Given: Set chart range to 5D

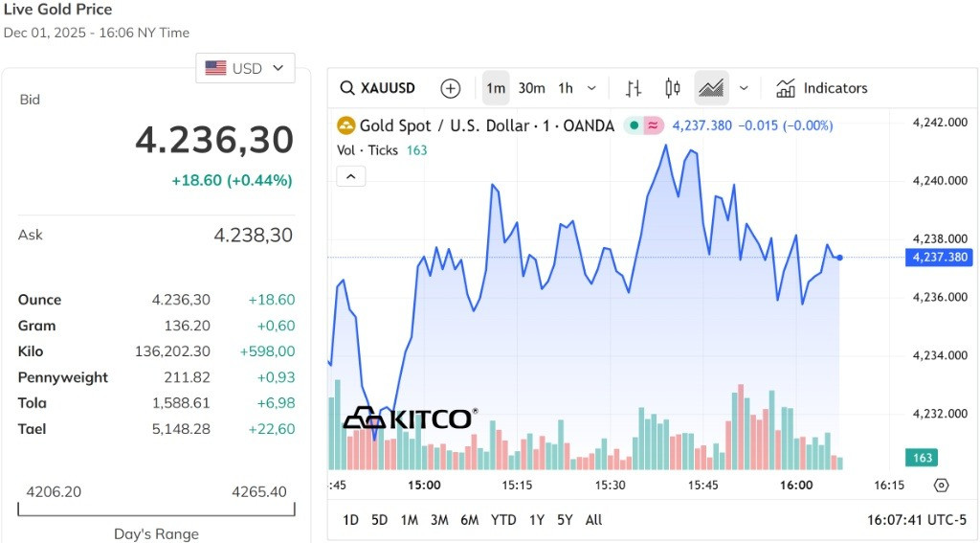Looking at the screenshot, I should pyautogui.click(x=379, y=520).
